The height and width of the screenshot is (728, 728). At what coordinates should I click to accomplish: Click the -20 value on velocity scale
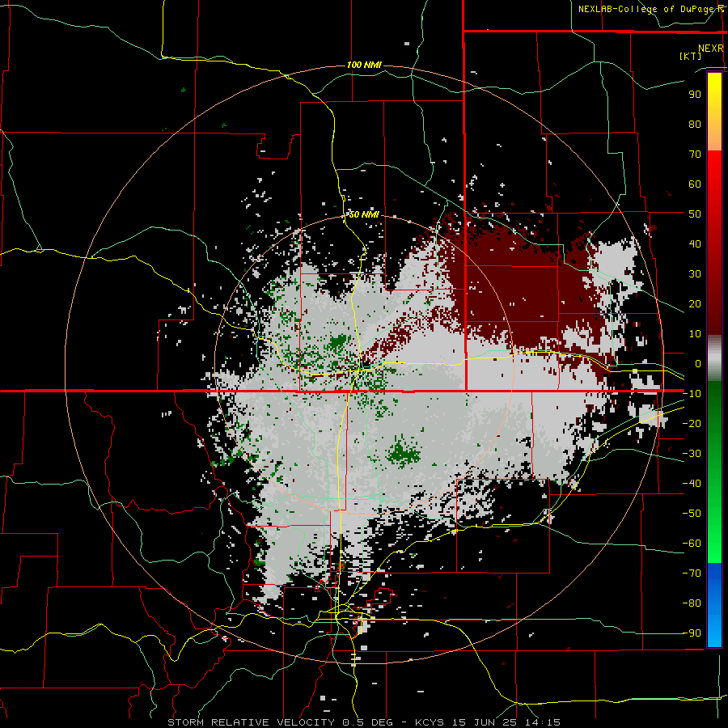tap(692, 424)
